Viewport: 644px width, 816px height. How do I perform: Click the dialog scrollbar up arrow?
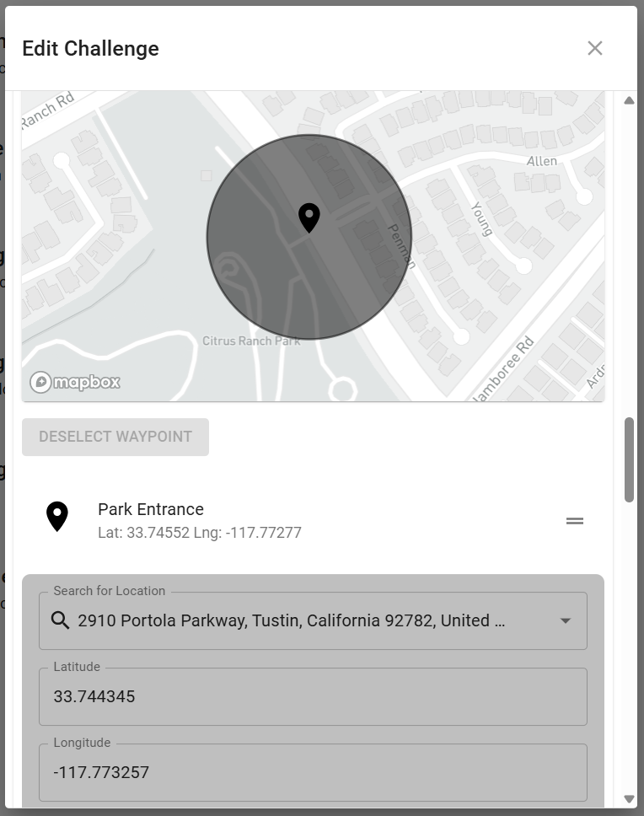point(629,100)
